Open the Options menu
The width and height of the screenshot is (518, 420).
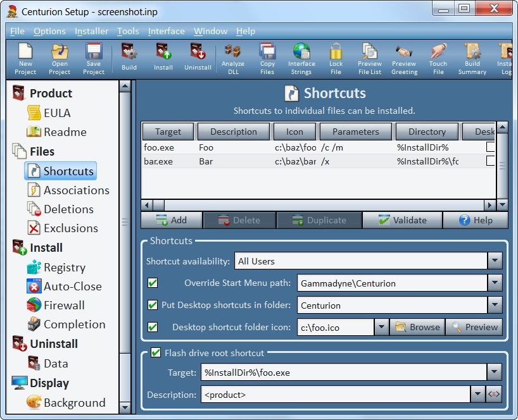[49, 31]
